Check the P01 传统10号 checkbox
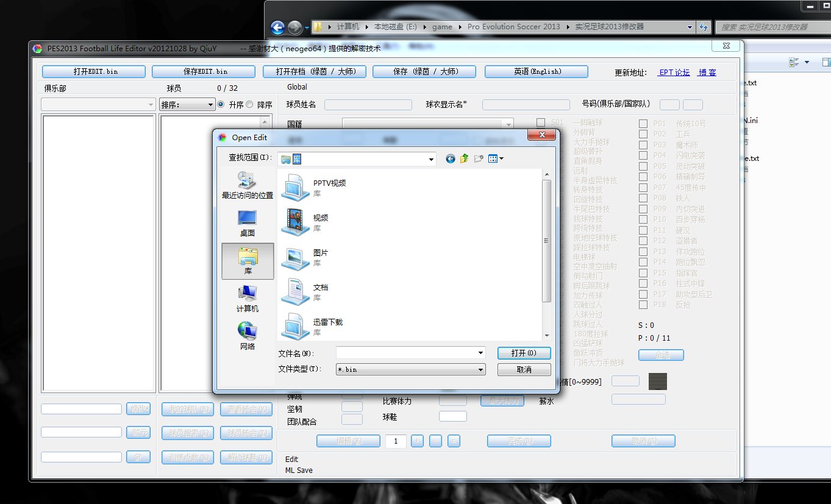The height and width of the screenshot is (504, 831). tap(643, 123)
